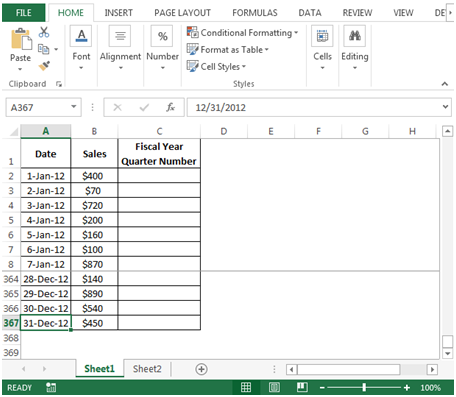Open Cell Styles dropdown arrow
The width and height of the screenshot is (456, 397).
pos(244,66)
